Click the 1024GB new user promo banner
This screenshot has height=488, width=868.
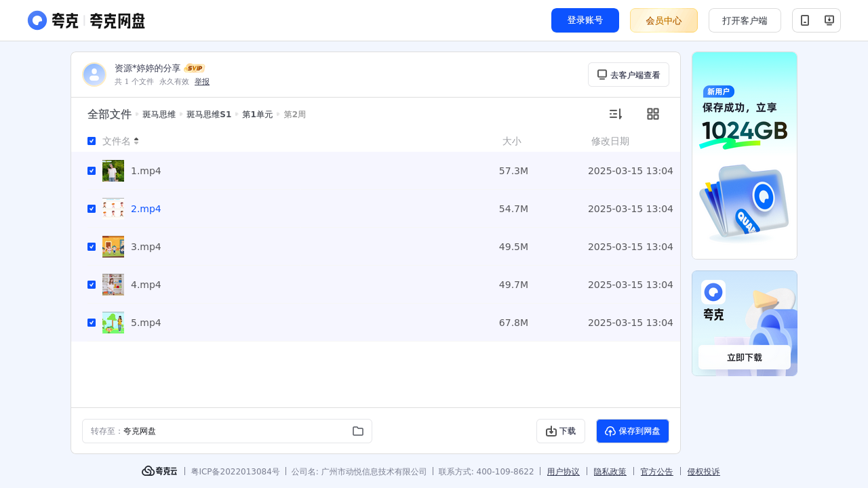[745, 155]
